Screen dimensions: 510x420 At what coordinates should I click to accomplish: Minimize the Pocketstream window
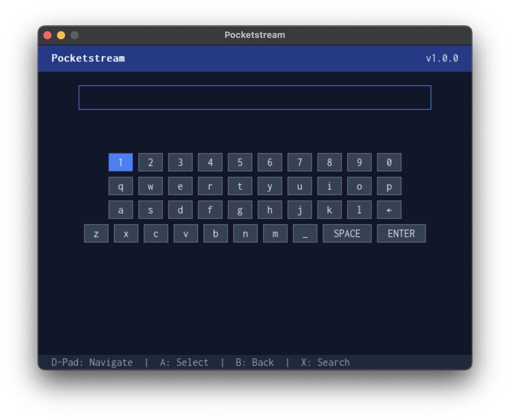pyautogui.click(x=61, y=35)
